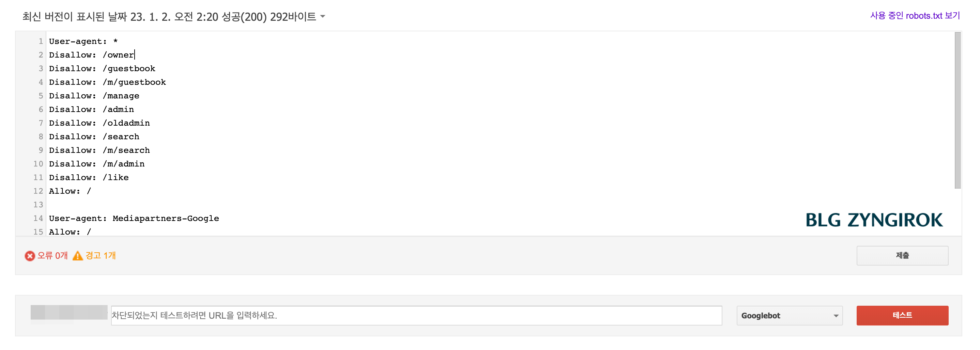Click the error count 오류 0개 label
The image size is (980, 350).
(x=52, y=256)
